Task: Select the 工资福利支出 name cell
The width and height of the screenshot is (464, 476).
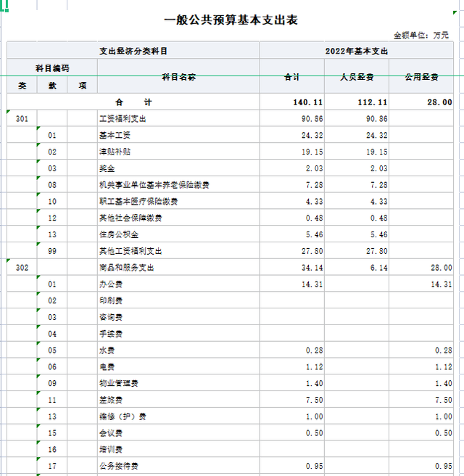Action: coord(122,118)
